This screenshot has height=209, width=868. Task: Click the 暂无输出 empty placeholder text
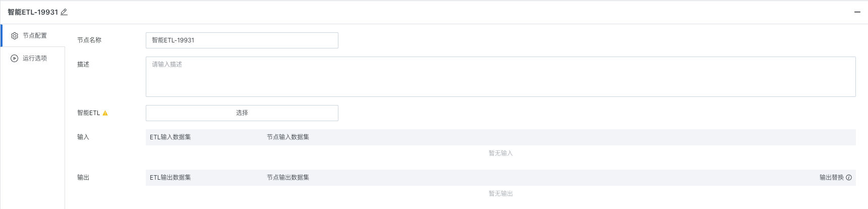pyautogui.click(x=501, y=194)
